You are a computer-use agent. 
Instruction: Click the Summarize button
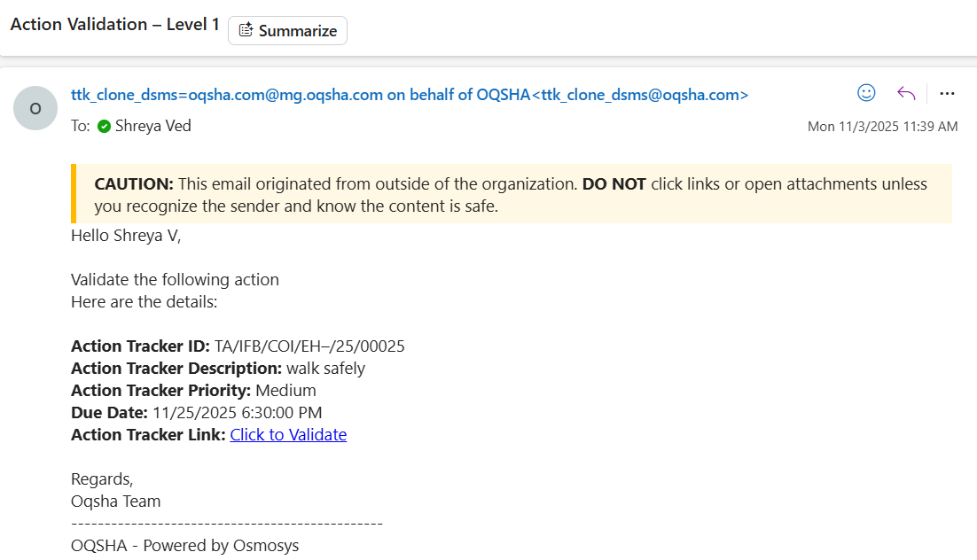[x=287, y=31]
